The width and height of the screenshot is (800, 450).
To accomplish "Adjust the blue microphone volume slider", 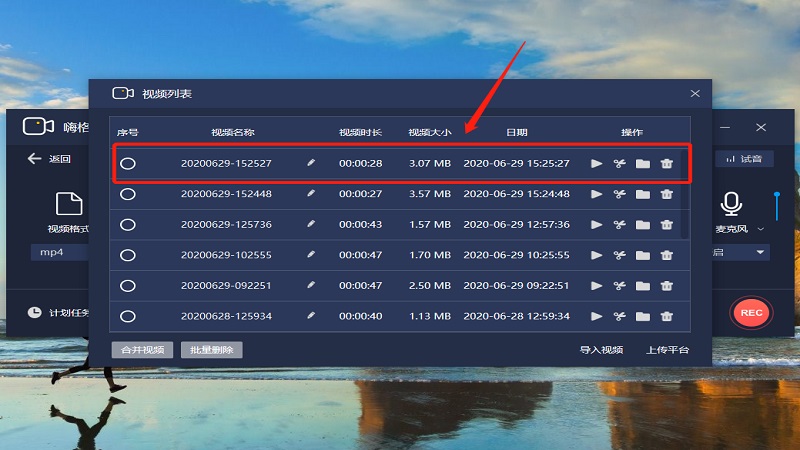I will 776,205.
